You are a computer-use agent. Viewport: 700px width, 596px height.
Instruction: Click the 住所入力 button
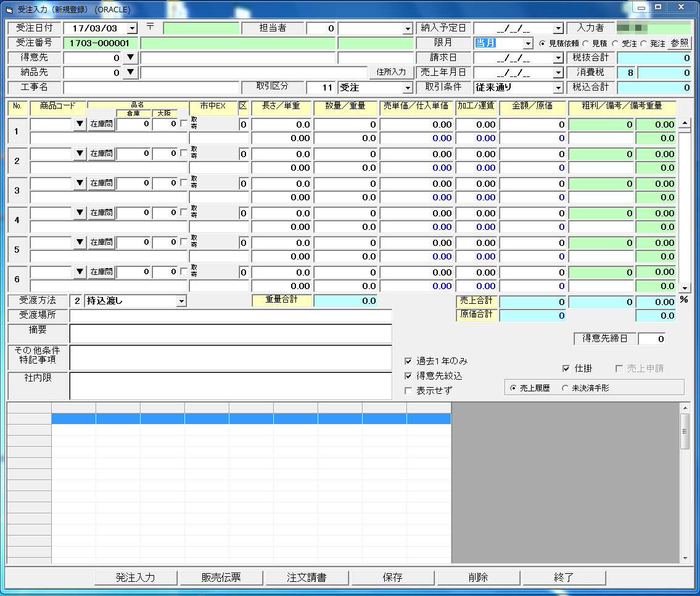pos(391,72)
